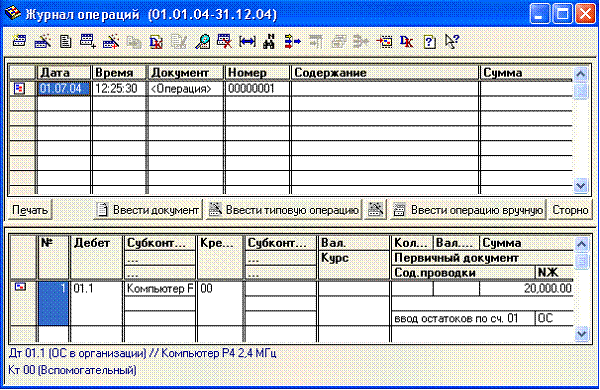Image resolution: width=600 pixels, height=390 pixels.
Task: Click the Печать button
Action: tap(30, 210)
